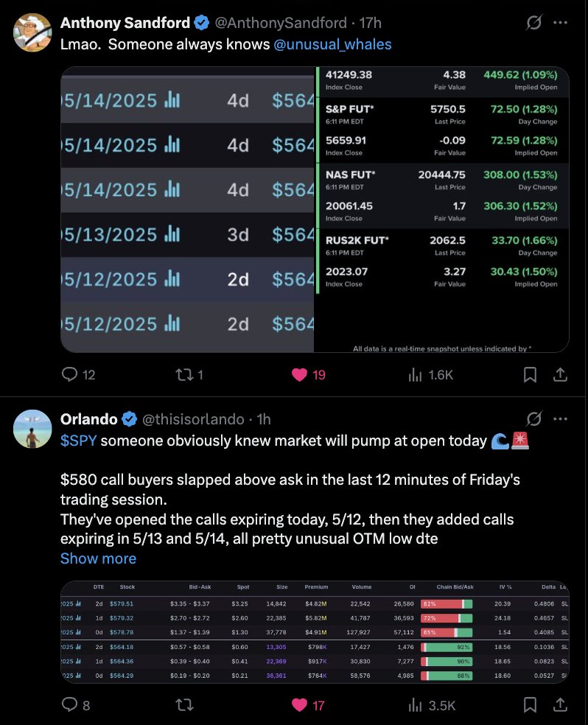Open Orlando's options flow table image
Image resolution: width=588 pixels, height=725 pixels.
pyautogui.click(x=315, y=632)
